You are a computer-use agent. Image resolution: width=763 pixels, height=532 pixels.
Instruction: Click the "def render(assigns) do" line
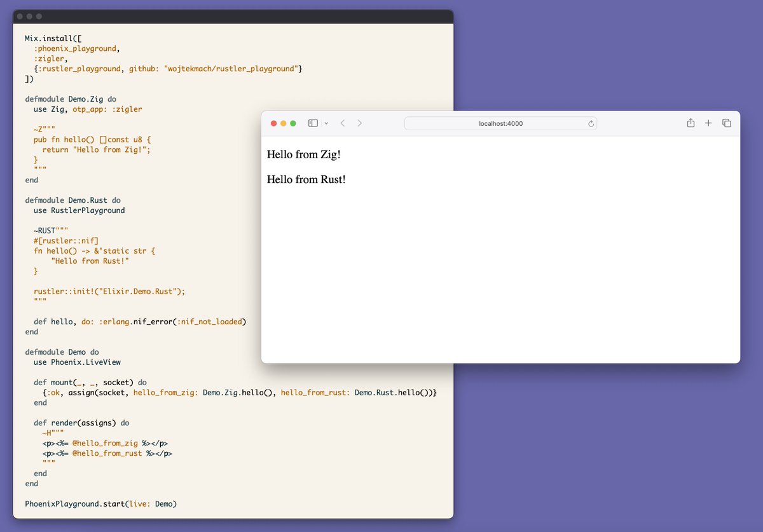[81, 423]
